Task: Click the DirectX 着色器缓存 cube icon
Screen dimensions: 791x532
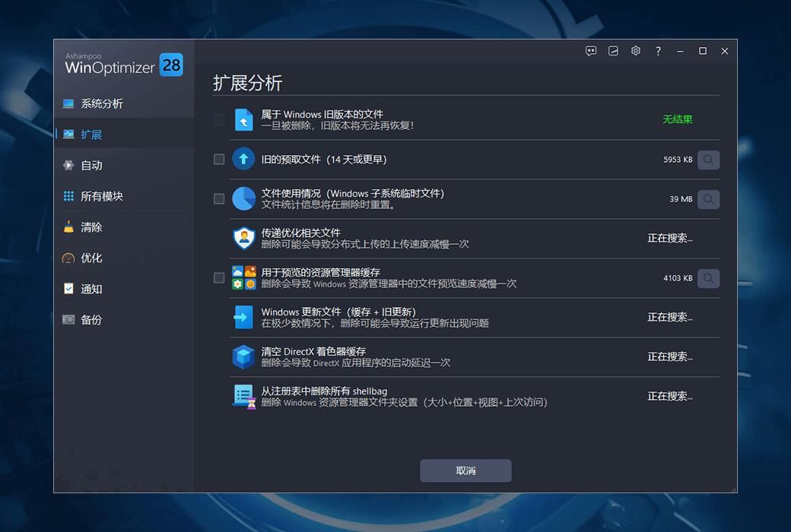Action: click(x=243, y=356)
